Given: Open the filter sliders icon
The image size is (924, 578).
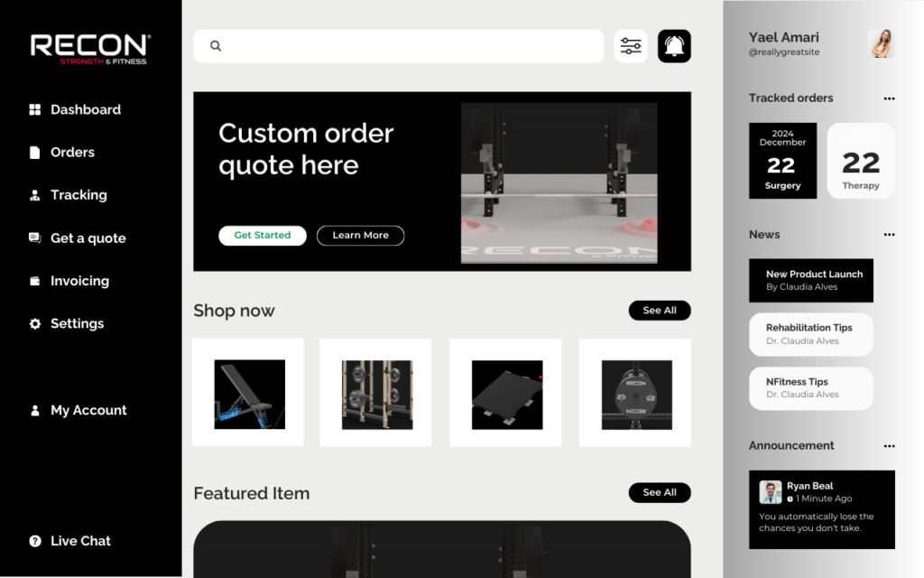Looking at the screenshot, I should (x=631, y=46).
